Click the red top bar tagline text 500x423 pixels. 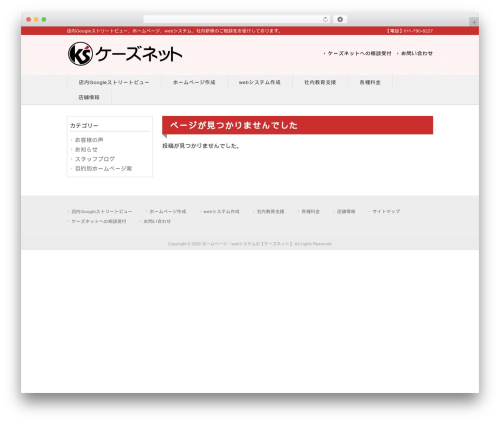(x=174, y=31)
